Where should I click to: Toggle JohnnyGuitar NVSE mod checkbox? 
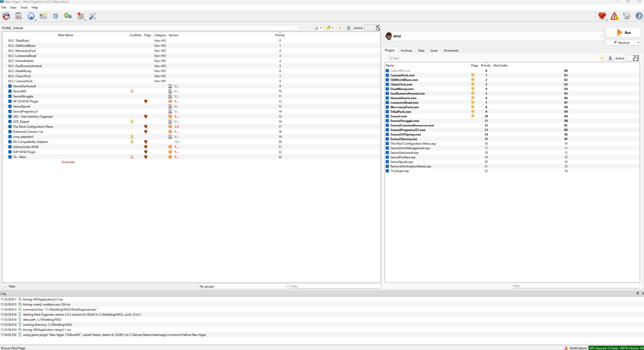10,147
